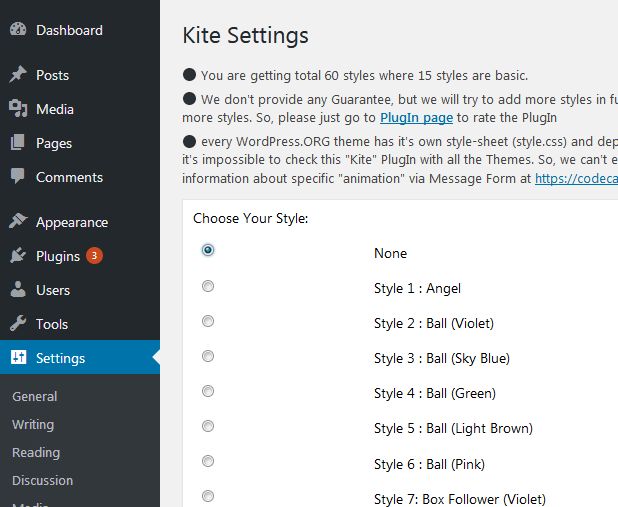
Task: Click the Media library icon
Action: point(18,109)
